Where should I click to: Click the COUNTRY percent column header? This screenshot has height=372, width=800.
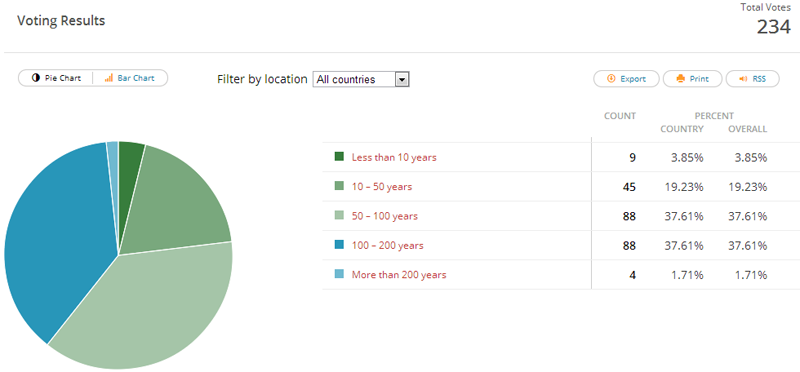(682, 129)
